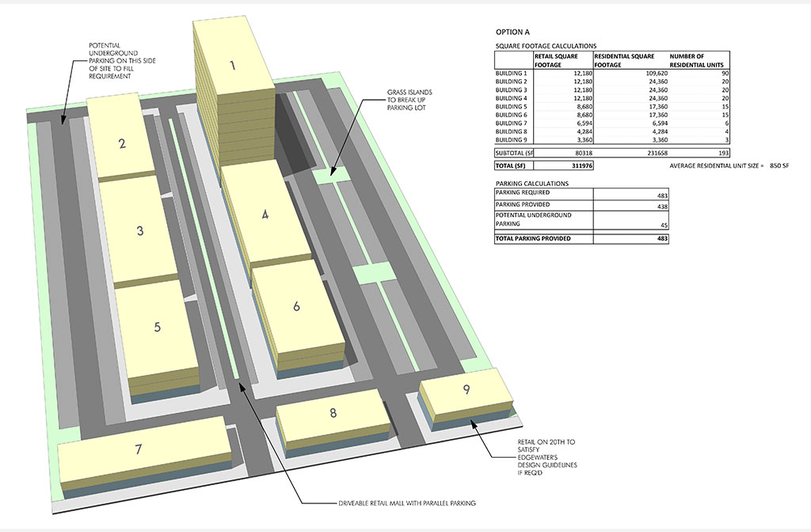Viewport: 811px width, 532px height.
Task: Click building number 1 tower
Action: (233, 65)
